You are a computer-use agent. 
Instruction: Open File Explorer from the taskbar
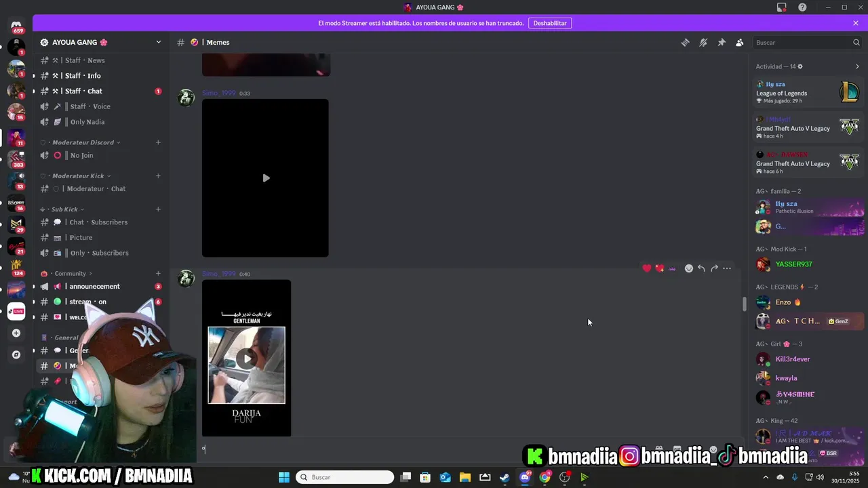coord(465,477)
